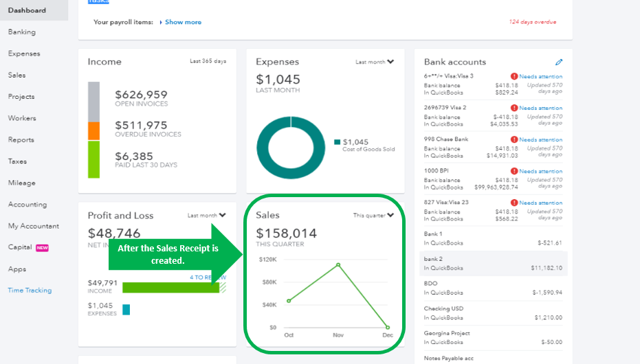This screenshot has height=364, width=640.
Task: Click Needs attention link for 827 Visa:Visa 23
Action: click(x=540, y=203)
